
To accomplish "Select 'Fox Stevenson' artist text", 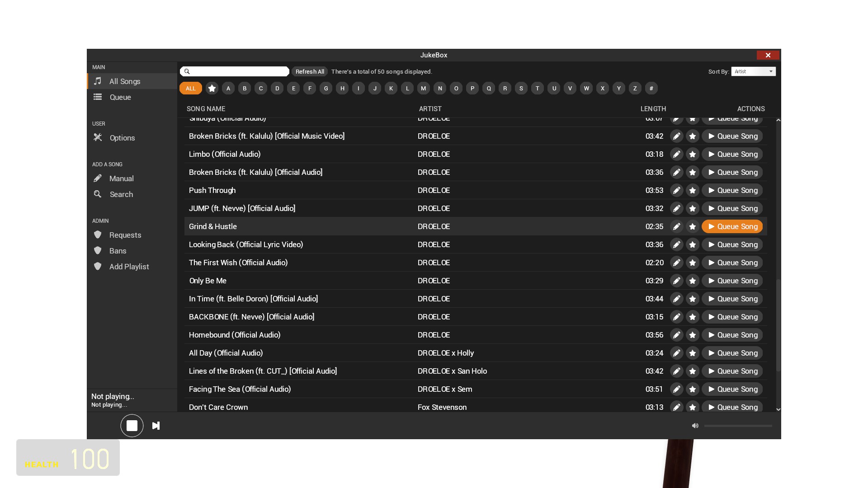I will pos(442,407).
